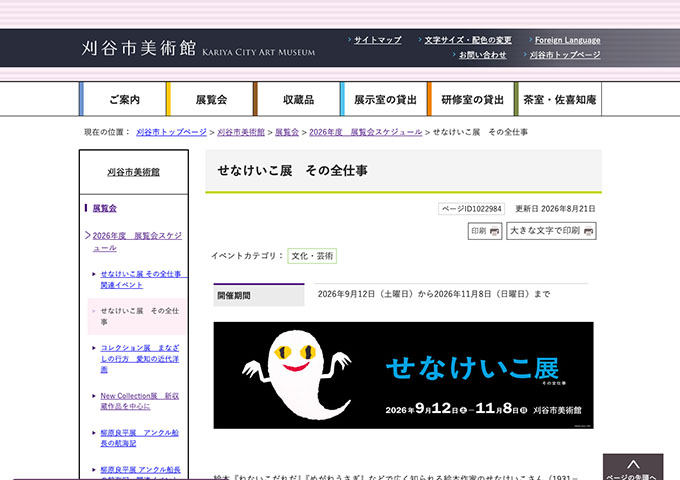Image resolution: width=680 pixels, height=480 pixels.
Task: Click the page-top arrow button
Action: point(633,467)
